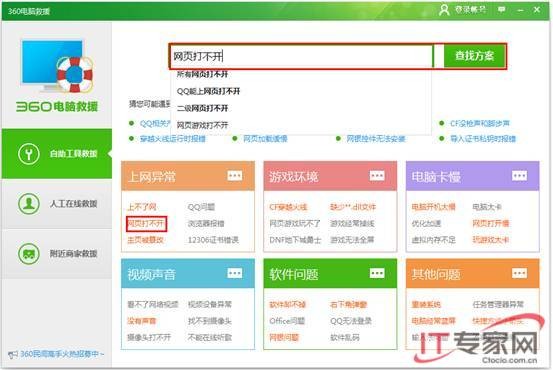Select Office问题 under 软件问题
Viewport: 553px width, 370px height.
287,321
